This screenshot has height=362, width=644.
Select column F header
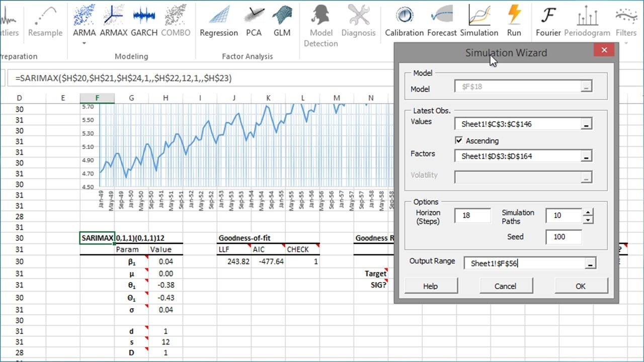tap(97, 98)
